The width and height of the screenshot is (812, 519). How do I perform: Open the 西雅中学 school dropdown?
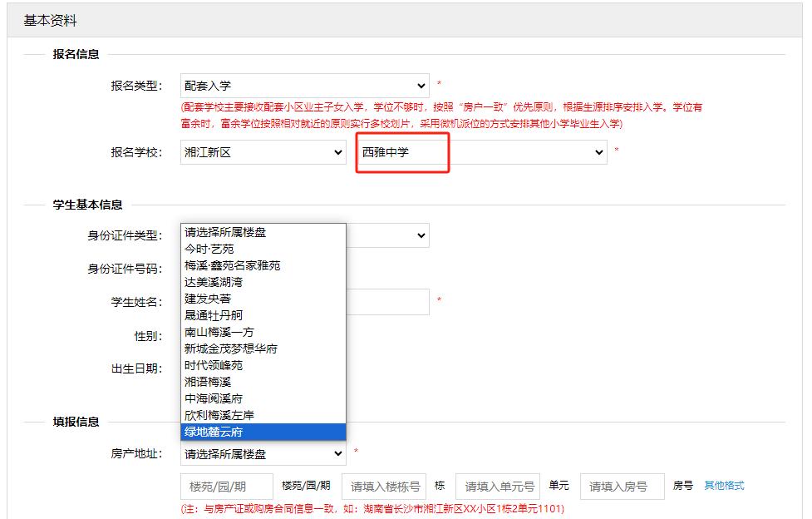[482, 152]
